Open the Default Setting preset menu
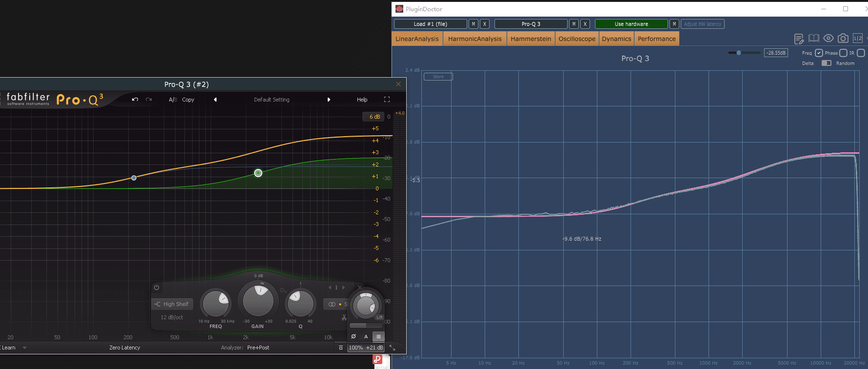868x369 pixels. coord(272,100)
